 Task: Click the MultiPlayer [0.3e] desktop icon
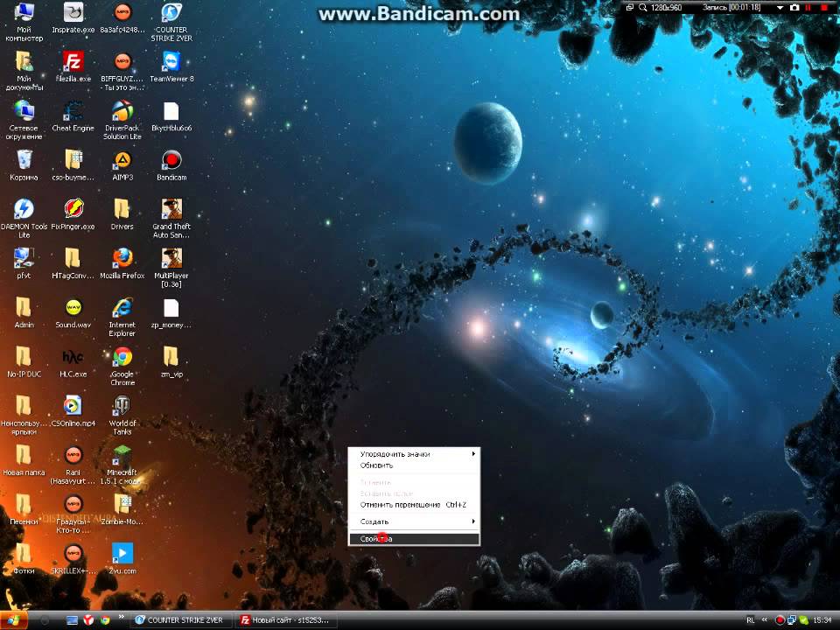click(171, 268)
